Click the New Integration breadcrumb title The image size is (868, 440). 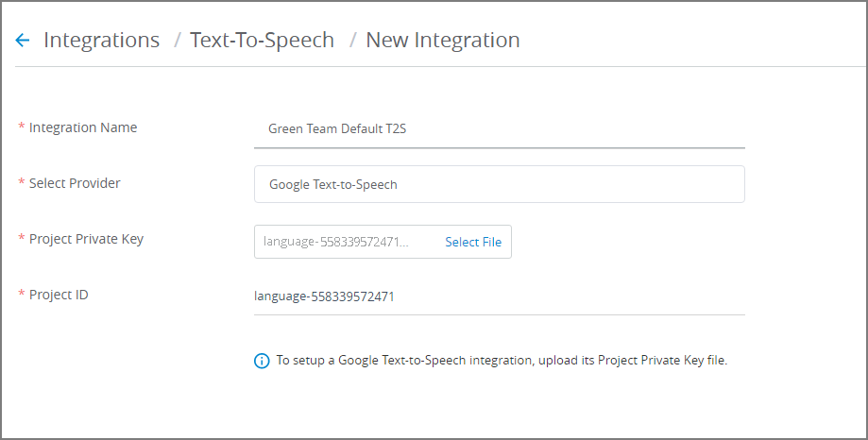(x=443, y=40)
